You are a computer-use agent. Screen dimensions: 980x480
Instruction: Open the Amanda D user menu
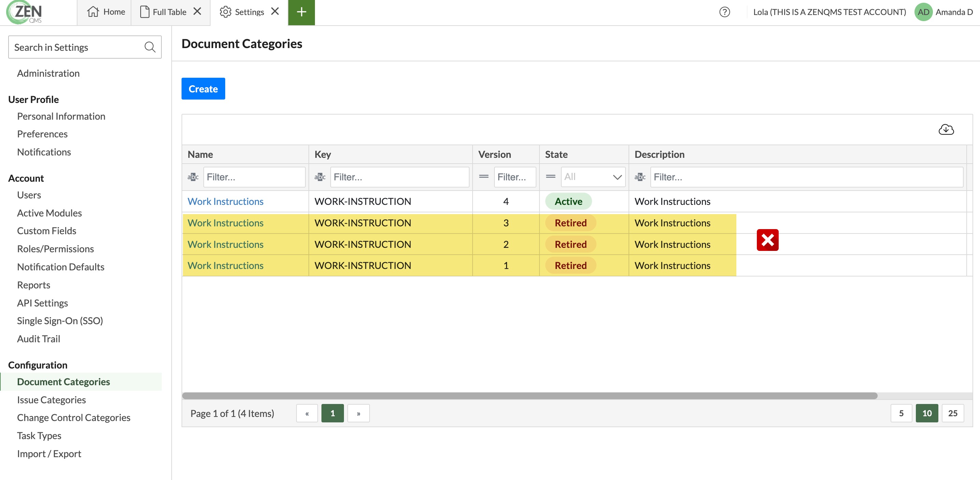(x=954, y=12)
